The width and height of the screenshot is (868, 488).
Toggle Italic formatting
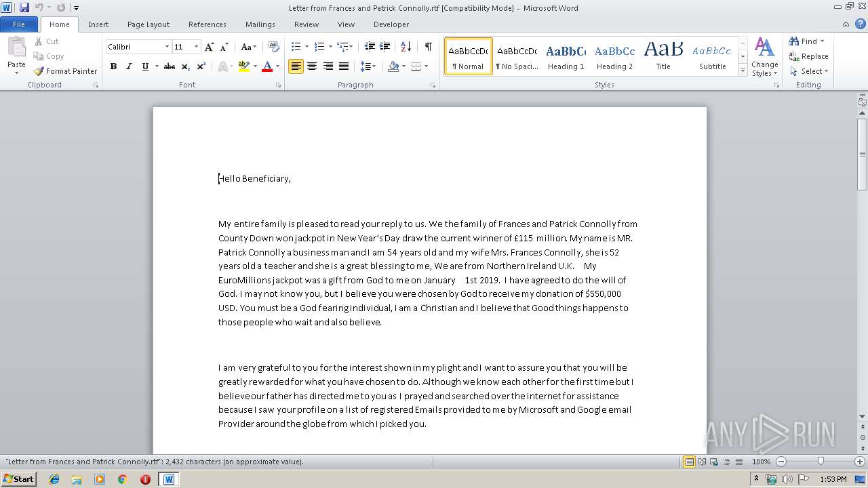coord(129,66)
